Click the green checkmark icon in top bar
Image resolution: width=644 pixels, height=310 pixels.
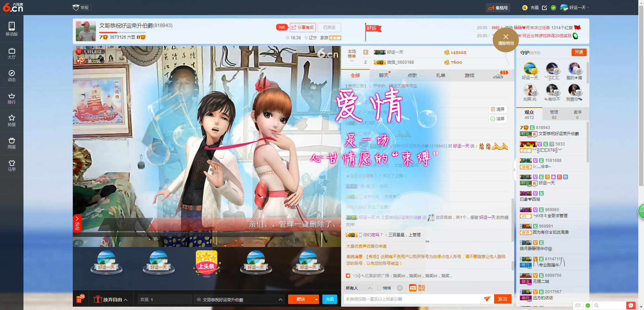point(553,8)
